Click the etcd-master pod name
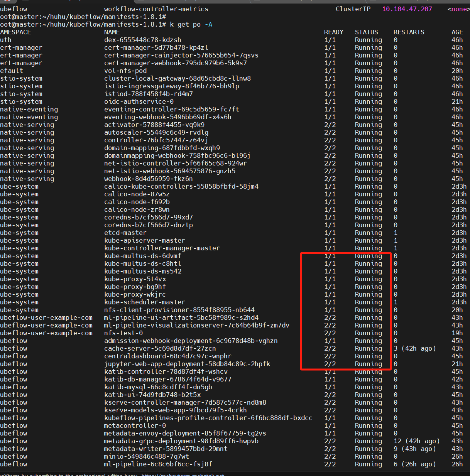 (125, 233)
